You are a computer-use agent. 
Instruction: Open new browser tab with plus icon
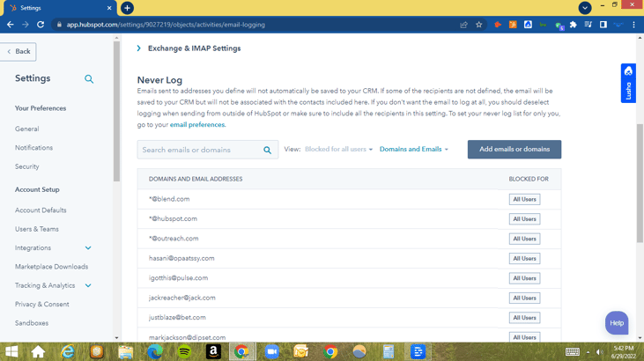127,8
